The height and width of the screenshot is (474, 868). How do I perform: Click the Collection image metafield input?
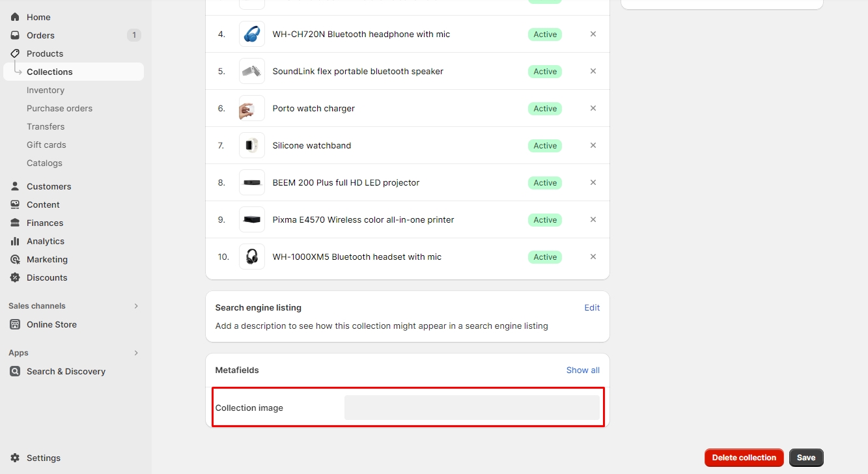[471, 408]
